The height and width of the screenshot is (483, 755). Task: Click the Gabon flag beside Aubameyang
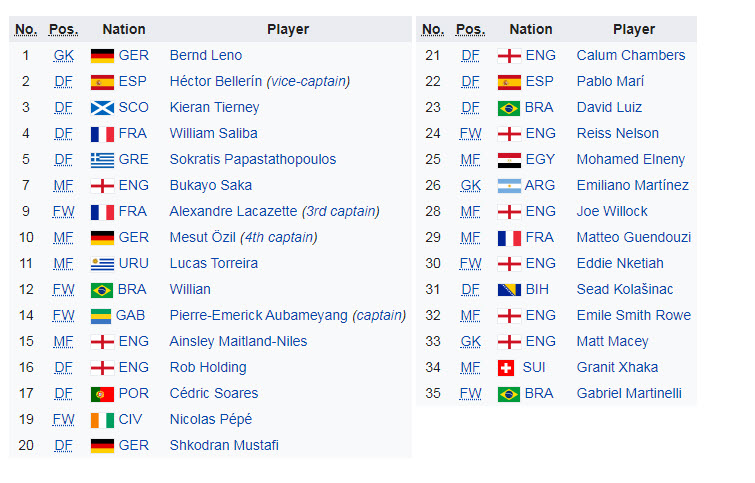coord(102,316)
